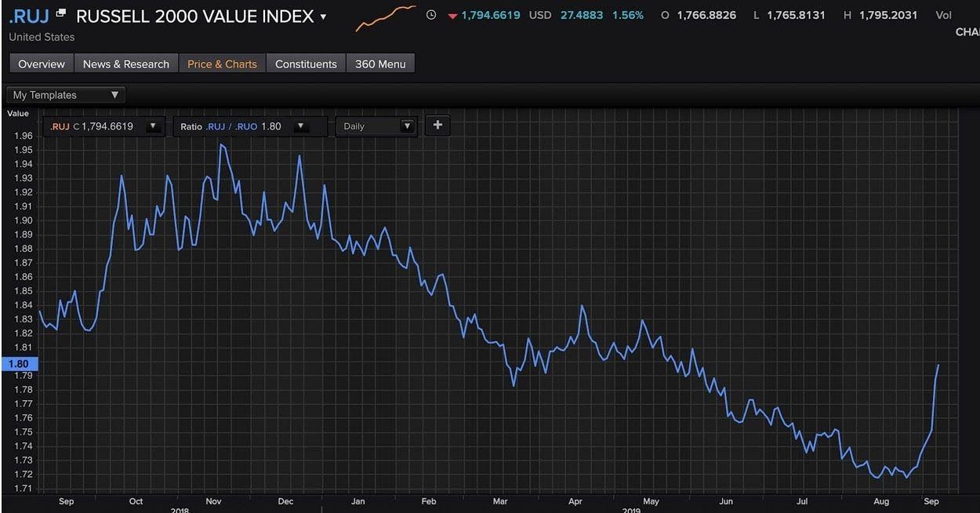This screenshot has width=980, height=513.
Task: Click the May label on the time axis
Action: (x=651, y=500)
